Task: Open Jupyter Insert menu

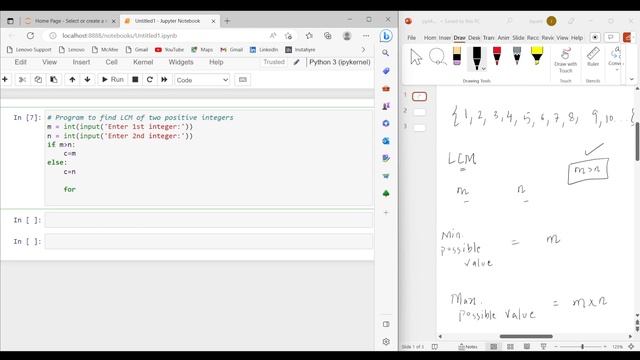Action: (x=81, y=62)
